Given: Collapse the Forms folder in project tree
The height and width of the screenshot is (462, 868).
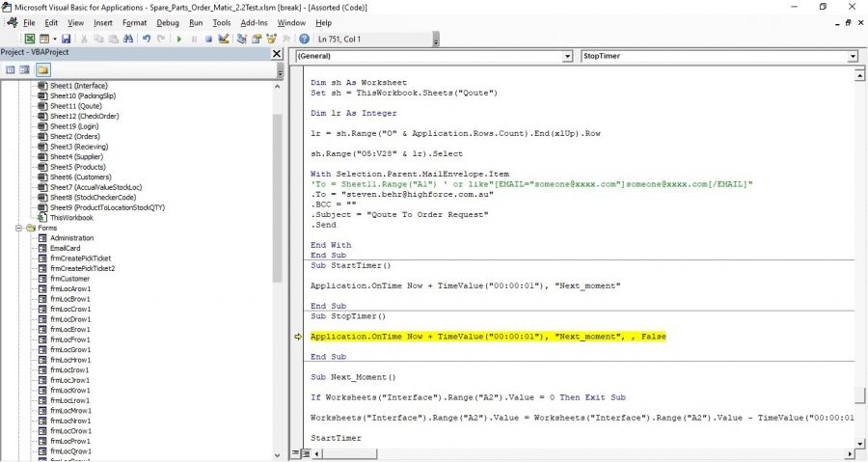Looking at the screenshot, I should pyautogui.click(x=19, y=228).
